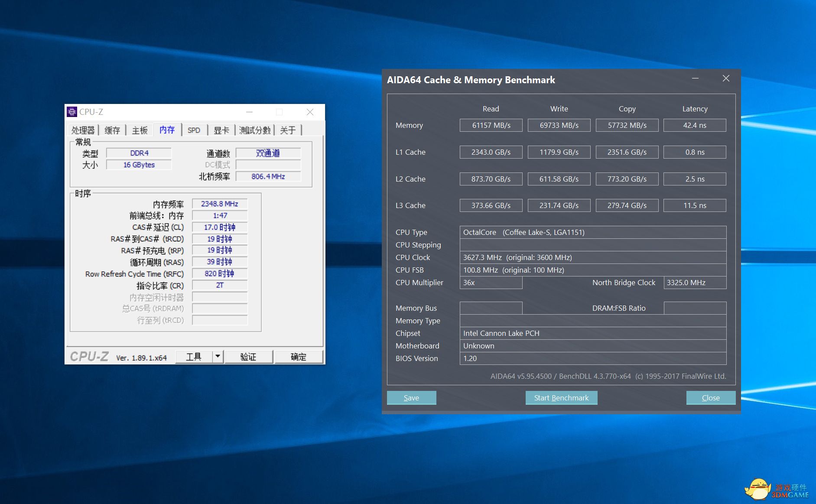This screenshot has height=504, width=816.
Task: Click the 确定 button in CPU-Z
Action: point(299,357)
